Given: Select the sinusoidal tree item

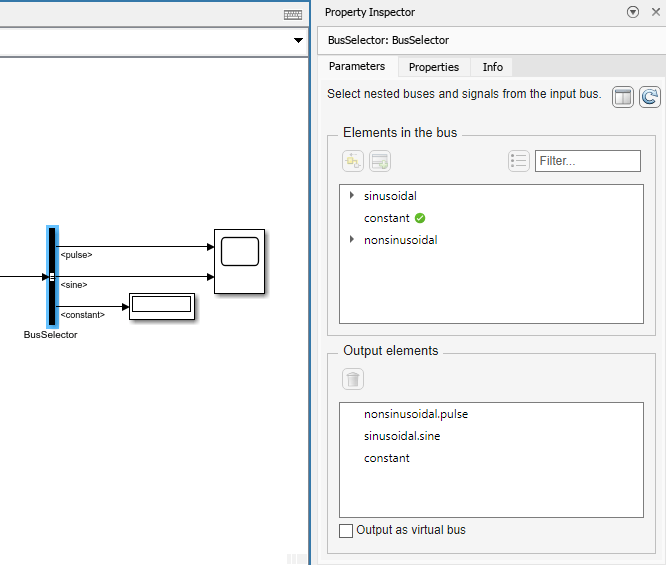Looking at the screenshot, I should coord(390,196).
